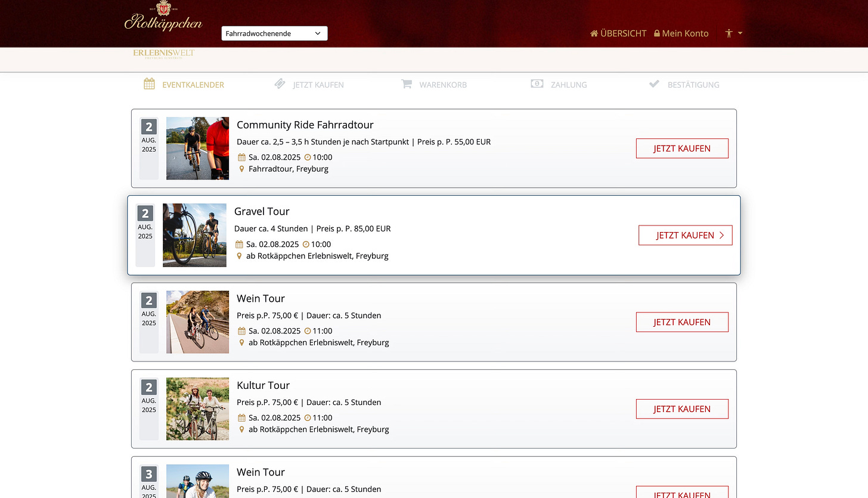Click the Erlebniswelt logo

click(x=164, y=54)
